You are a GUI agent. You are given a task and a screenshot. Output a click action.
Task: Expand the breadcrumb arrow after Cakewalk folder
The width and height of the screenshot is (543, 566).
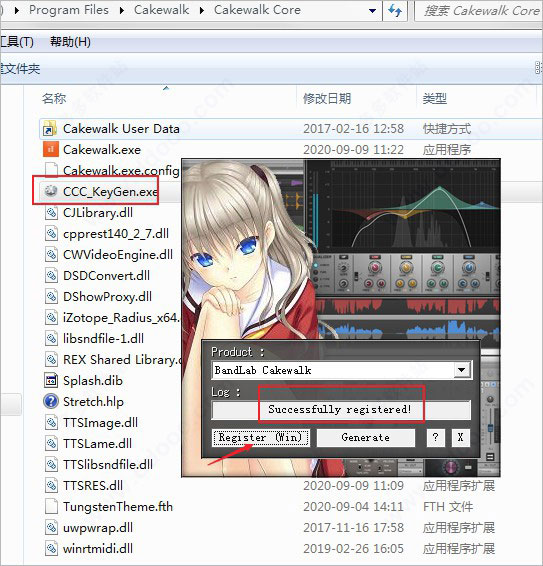point(202,10)
